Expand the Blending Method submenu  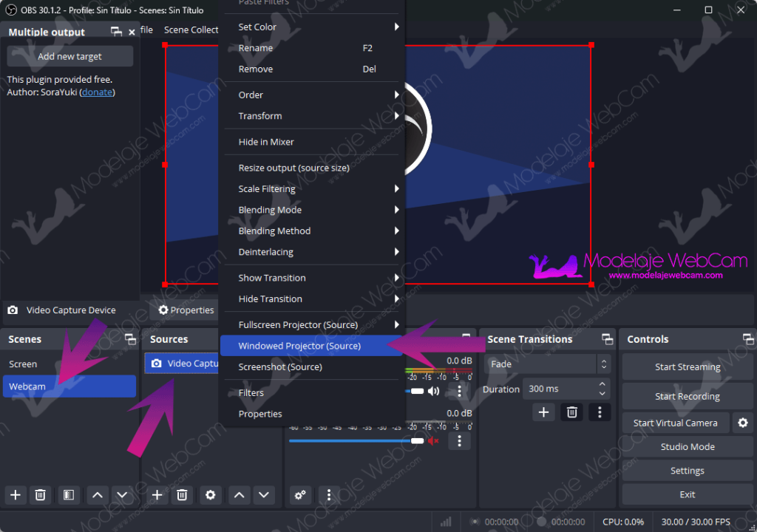(x=312, y=231)
